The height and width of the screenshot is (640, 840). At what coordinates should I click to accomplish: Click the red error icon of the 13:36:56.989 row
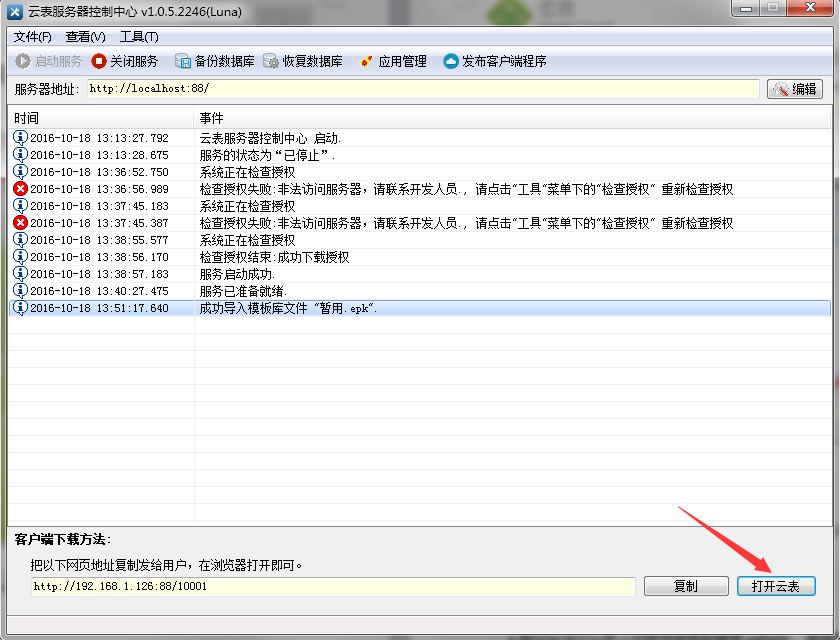tap(20, 189)
